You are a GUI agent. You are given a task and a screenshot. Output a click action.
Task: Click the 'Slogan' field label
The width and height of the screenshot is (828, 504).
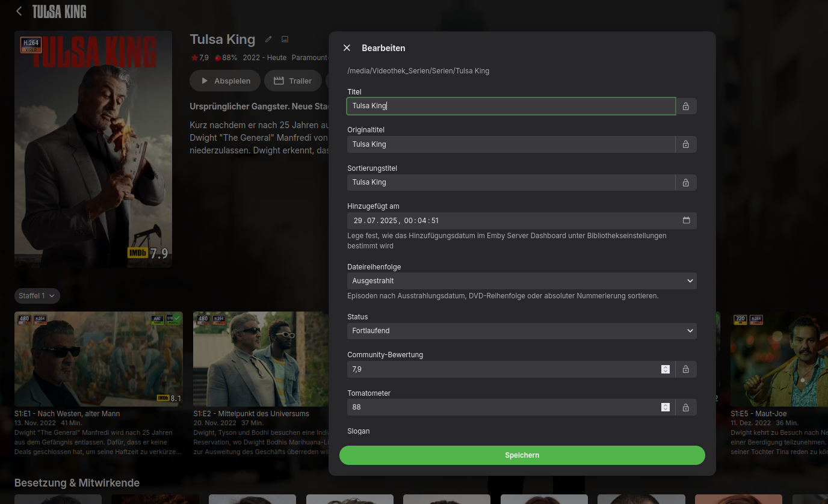(359, 431)
